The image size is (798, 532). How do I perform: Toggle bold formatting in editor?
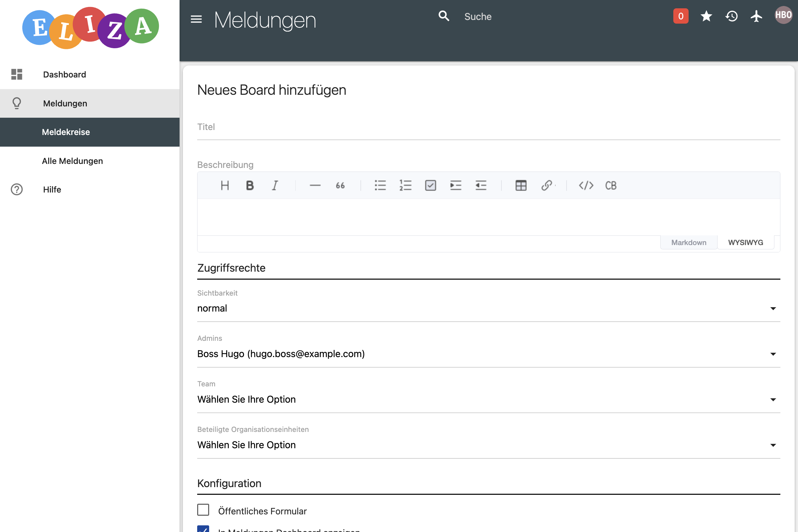(250, 186)
